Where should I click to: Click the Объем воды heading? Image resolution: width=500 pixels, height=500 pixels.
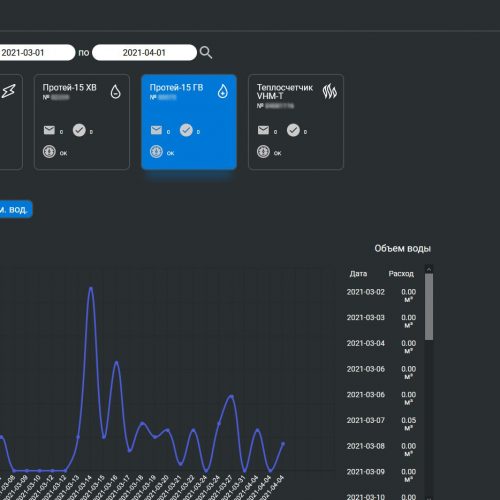(403, 248)
